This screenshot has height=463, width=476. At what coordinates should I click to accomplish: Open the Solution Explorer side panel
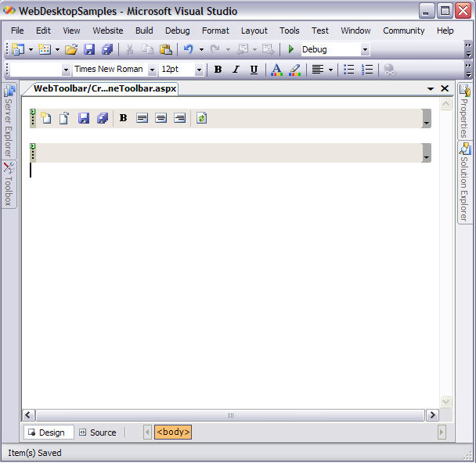tap(465, 181)
